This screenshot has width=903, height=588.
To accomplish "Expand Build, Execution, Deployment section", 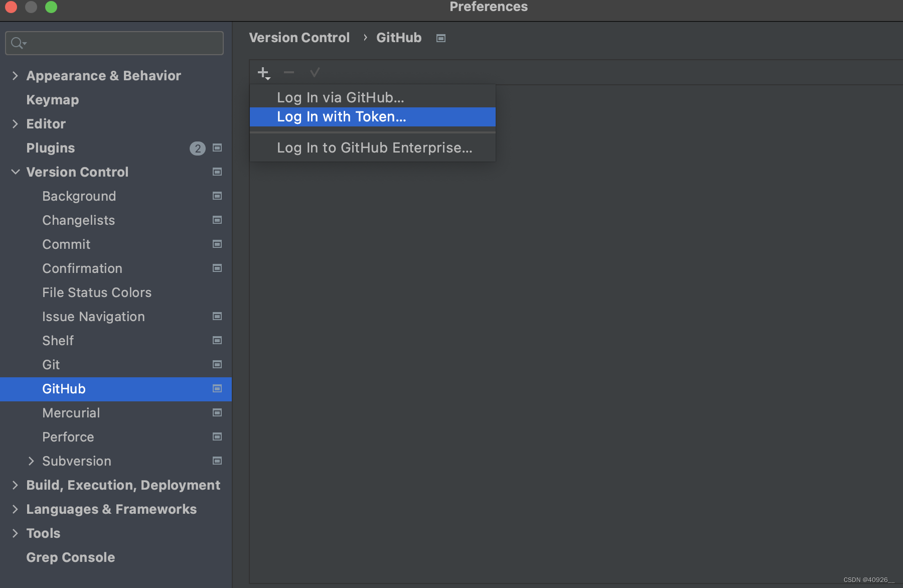I will (15, 485).
